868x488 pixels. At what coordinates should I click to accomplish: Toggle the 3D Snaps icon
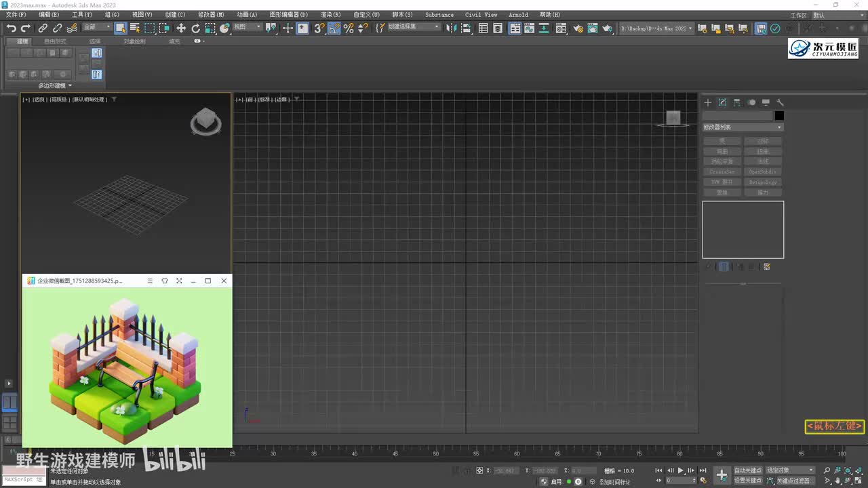pyautogui.click(x=319, y=28)
